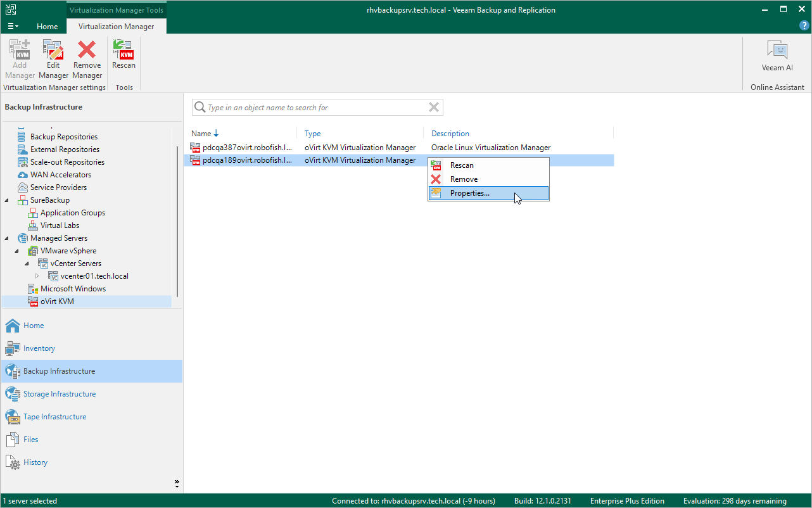Click the History navigation pane icon

pyautogui.click(x=13, y=462)
